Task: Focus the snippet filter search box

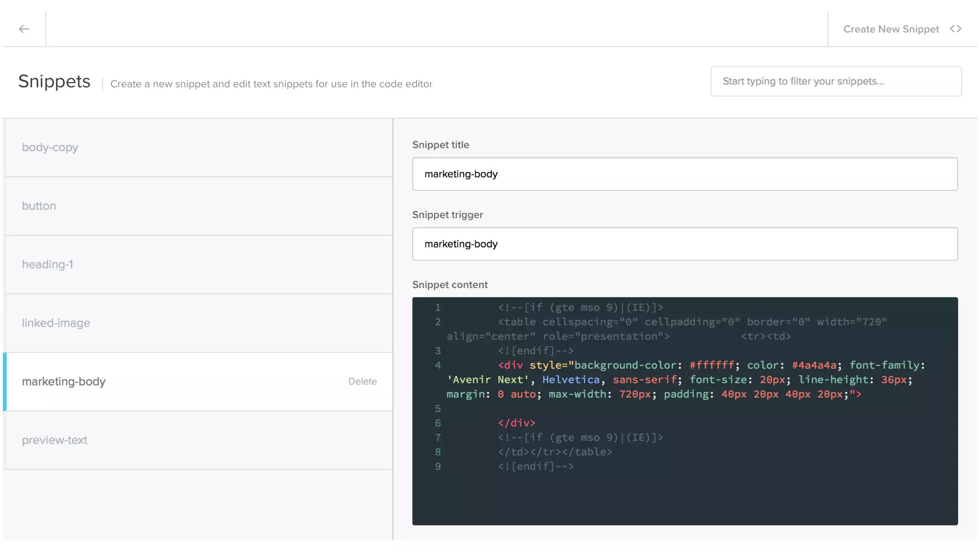Action: click(x=835, y=81)
